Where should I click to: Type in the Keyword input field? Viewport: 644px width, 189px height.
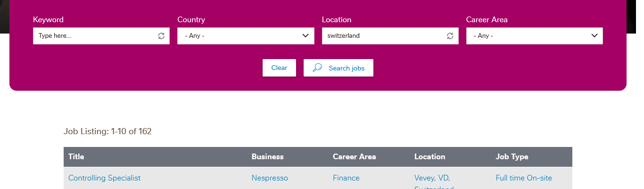94,36
